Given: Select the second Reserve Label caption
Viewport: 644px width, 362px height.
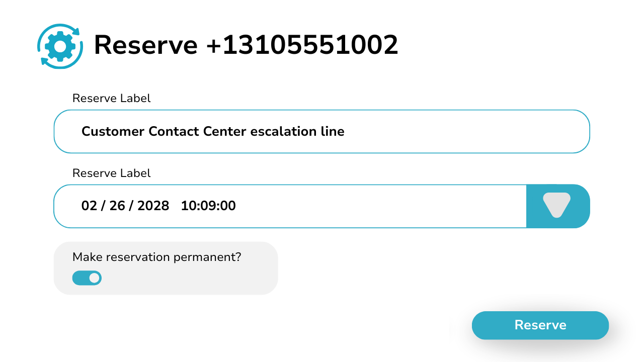Looking at the screenshot, I should pyautogui.click(x=112, y=173).
